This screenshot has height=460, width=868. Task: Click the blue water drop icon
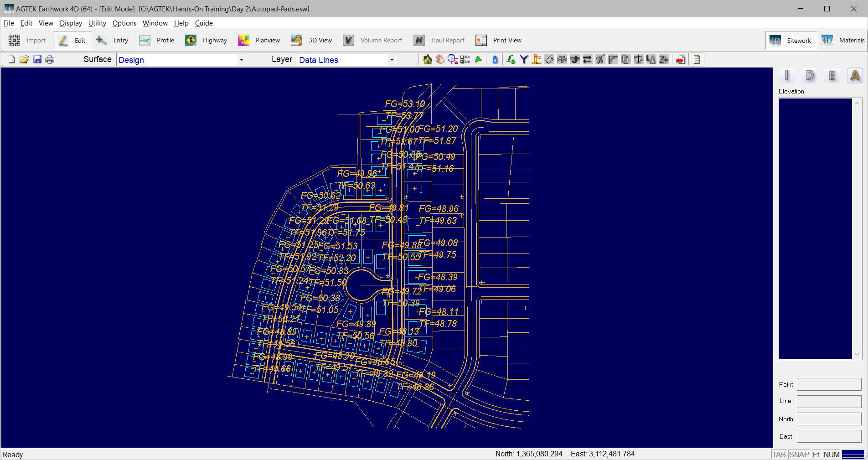point(495,60)
